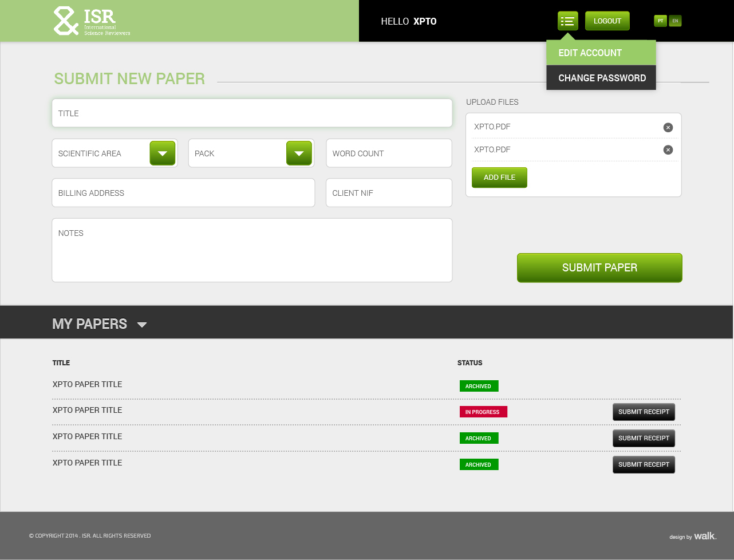Open the Scientific Area dropdown
Screen dimensions: 734x560
tap(163, 153)
